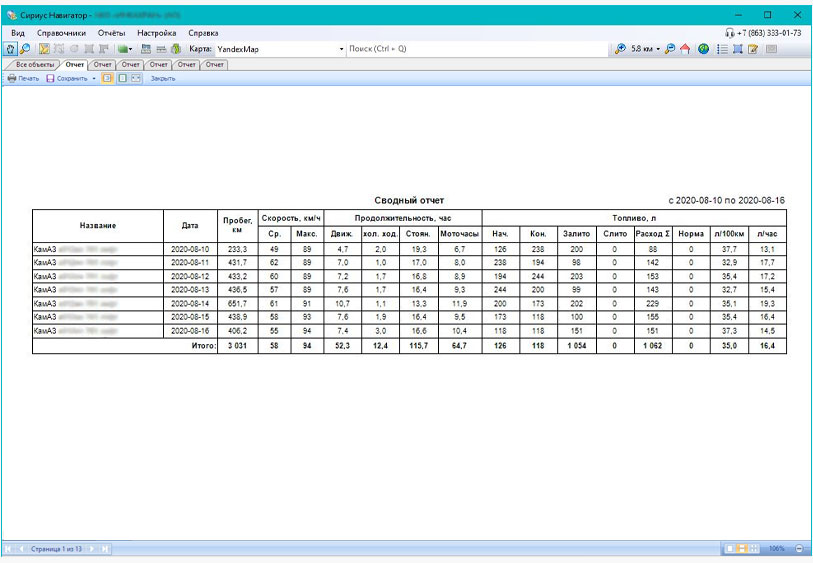Viewport: 813px width, 563px height.
Task: Click the Print (Печать) button
Action: (x=22, y=78)
